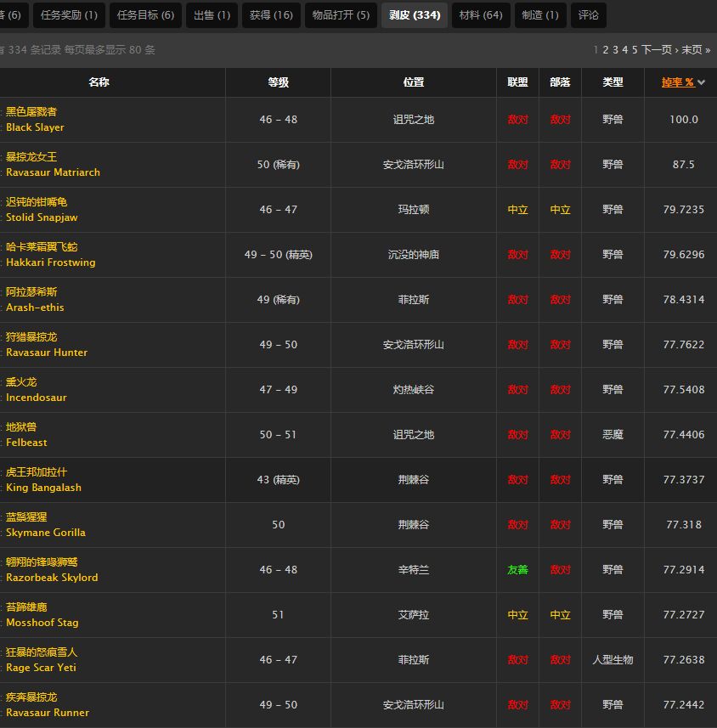
Task: Switch to the 制造 (1) tab
Action: (x=540, y=15)
